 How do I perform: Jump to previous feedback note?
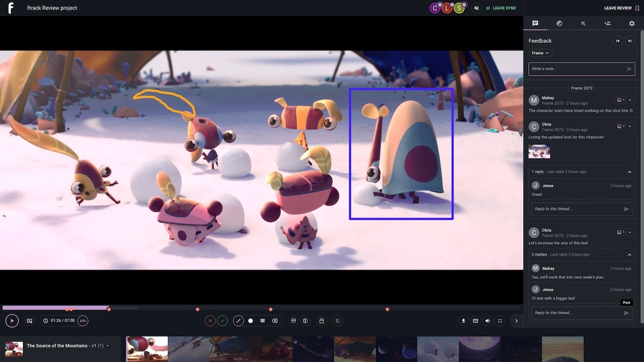[x=618, y=41]
